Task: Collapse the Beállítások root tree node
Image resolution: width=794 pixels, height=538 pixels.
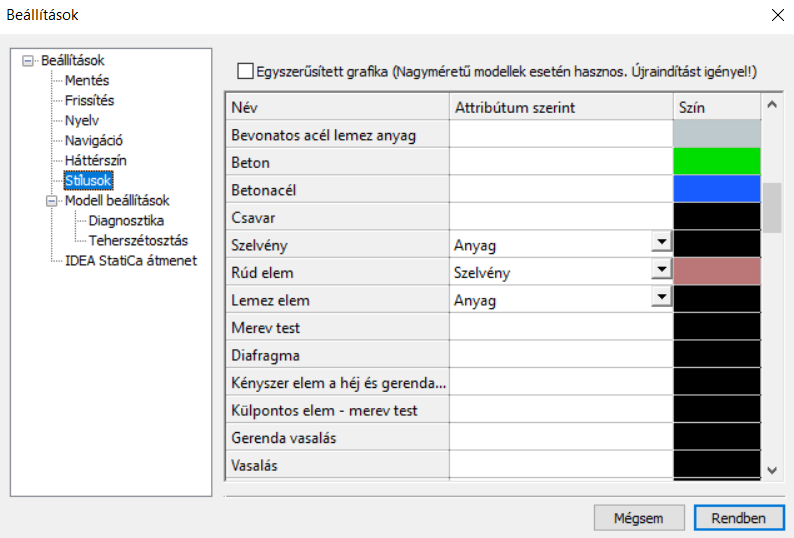Action: click(x=28, y=61)
